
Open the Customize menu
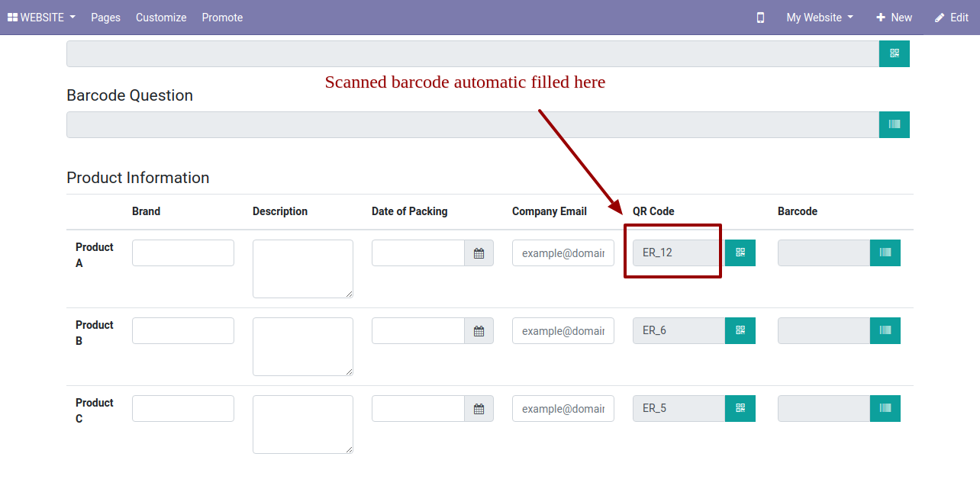pyautogui.click(x=161, y=18)
